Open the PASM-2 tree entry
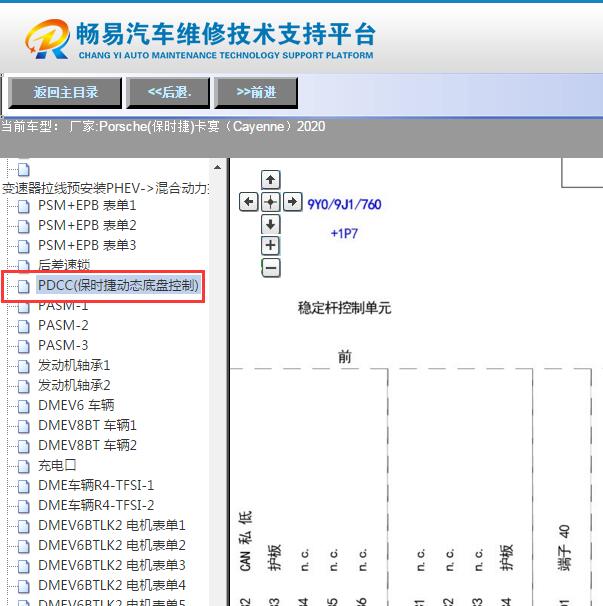The height and width of the screenshot is (606, 603). coord(63,325)
